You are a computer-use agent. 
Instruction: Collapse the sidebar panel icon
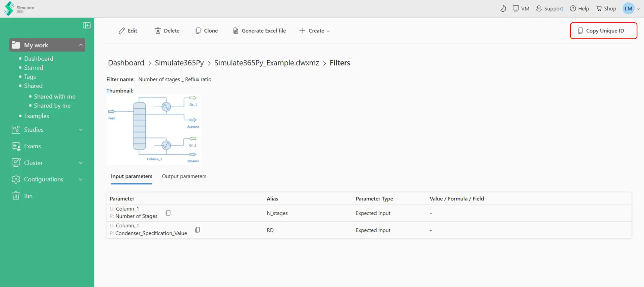pos(87,25)
